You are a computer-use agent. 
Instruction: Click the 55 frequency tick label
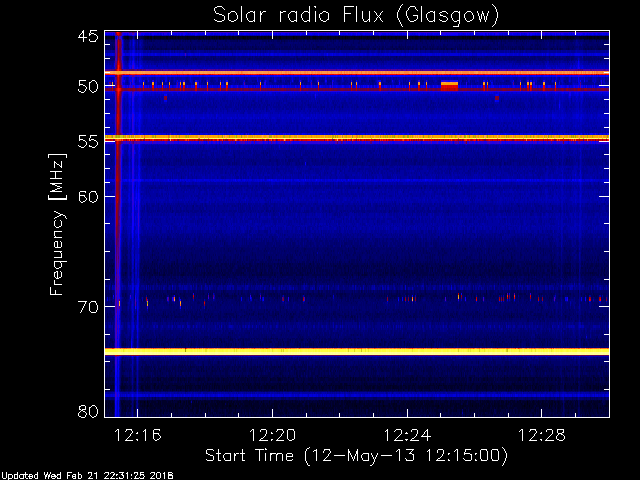pyautogui.click(x=88, y=142)
